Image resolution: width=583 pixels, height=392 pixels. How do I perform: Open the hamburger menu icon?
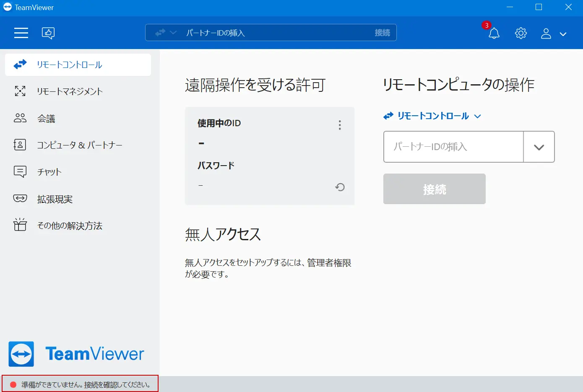tap(21, 33)
